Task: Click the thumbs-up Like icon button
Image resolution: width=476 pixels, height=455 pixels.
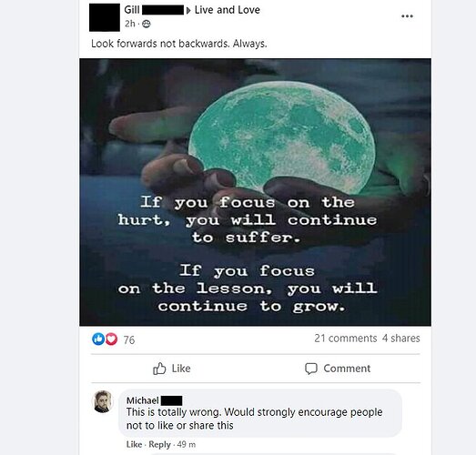Action: 159,369
